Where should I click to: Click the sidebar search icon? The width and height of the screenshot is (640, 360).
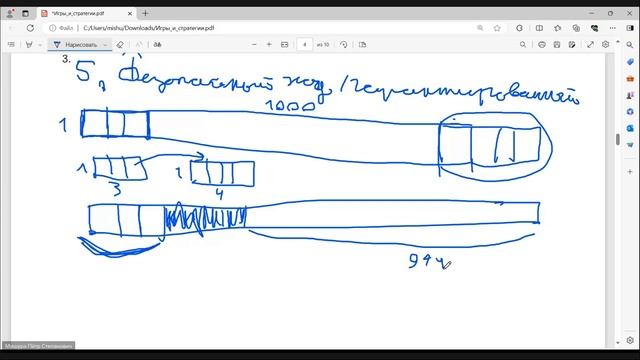click(630, 45)
